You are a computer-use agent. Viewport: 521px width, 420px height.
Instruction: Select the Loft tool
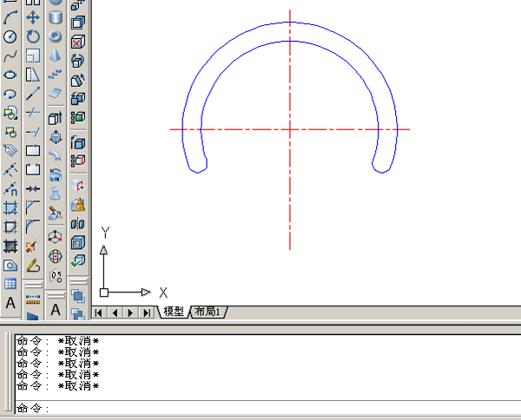pos(56,194)
